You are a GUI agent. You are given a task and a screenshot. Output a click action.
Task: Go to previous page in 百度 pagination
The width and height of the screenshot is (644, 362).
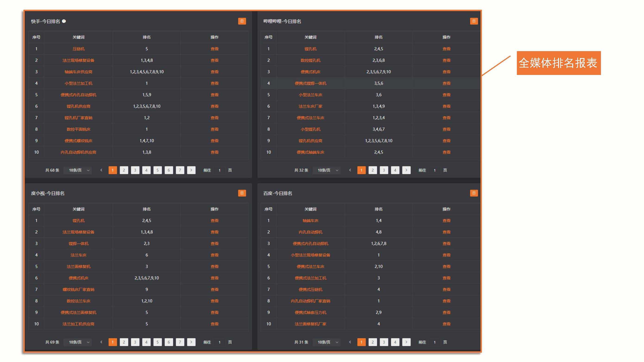point(350,342)
